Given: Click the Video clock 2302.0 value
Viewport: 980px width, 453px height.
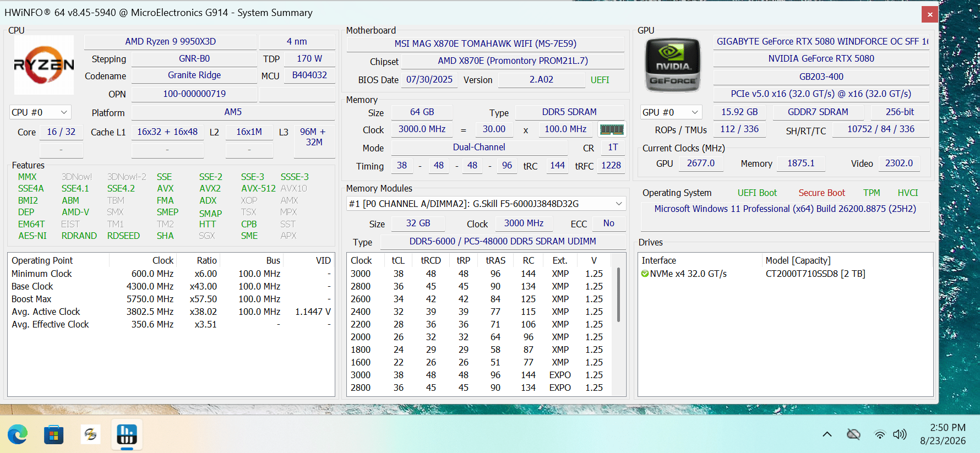Looking at the screenshot, I should tap(899, 163).
